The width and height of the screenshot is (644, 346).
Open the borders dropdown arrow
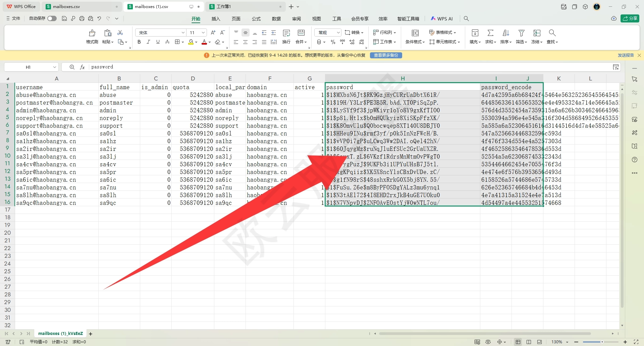pos(183,42)
